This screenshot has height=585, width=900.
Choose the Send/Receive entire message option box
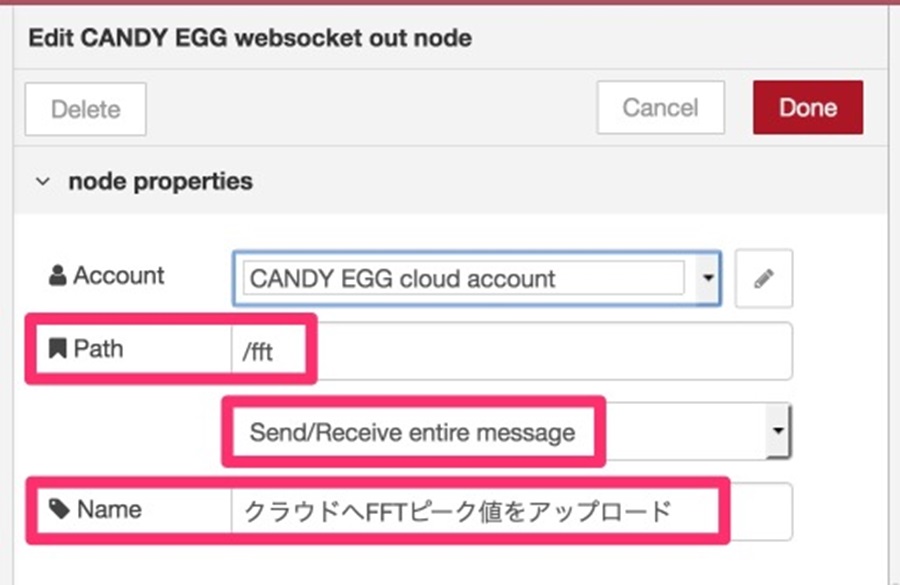click(511, 431)
